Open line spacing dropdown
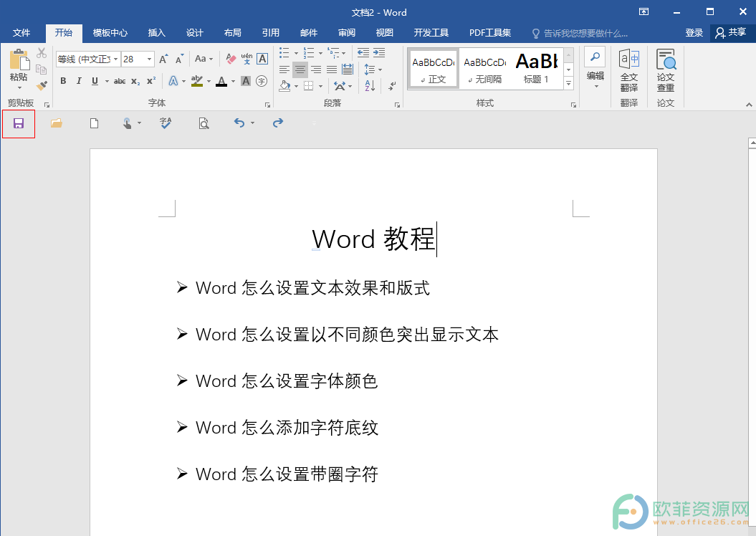This screenshot has width=756, height=536. [373, 70]
